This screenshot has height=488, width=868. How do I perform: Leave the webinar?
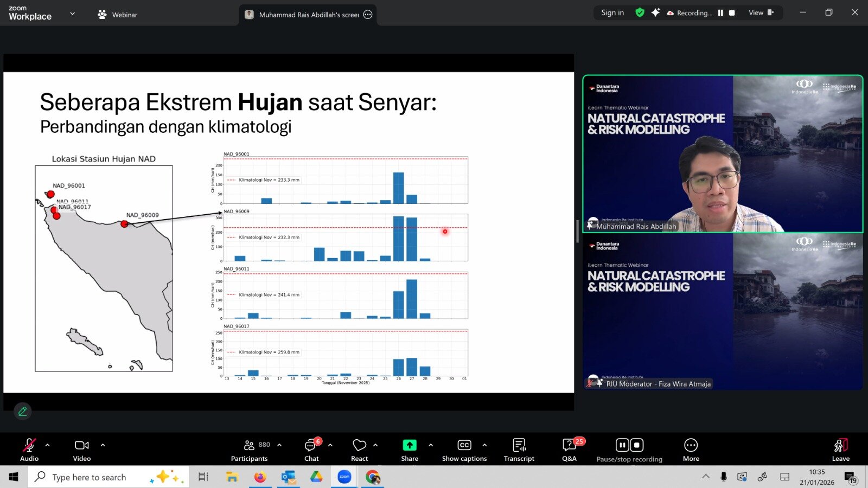(840, 450)
